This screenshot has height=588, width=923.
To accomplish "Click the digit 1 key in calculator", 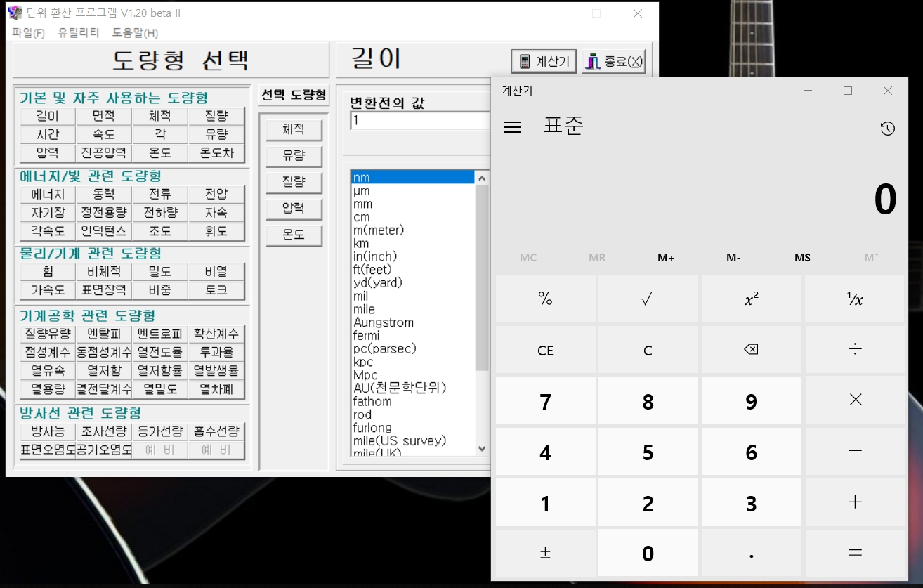I will 545,503.
